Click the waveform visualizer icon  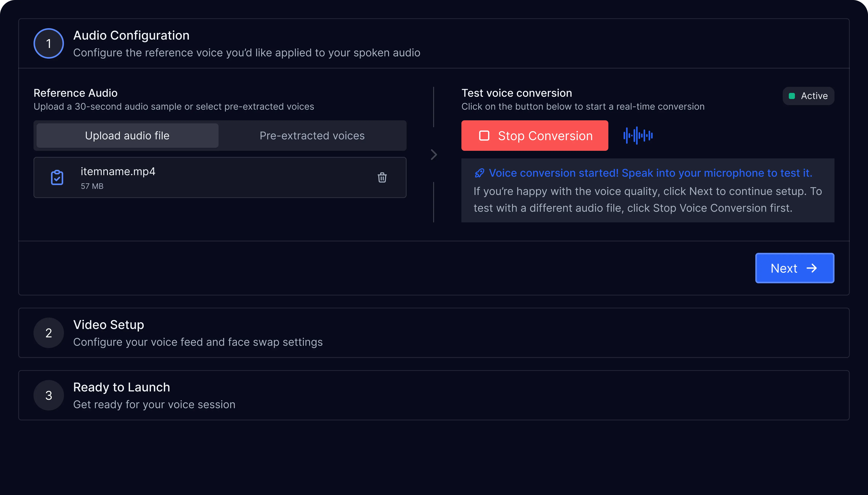tap(638, 135)
